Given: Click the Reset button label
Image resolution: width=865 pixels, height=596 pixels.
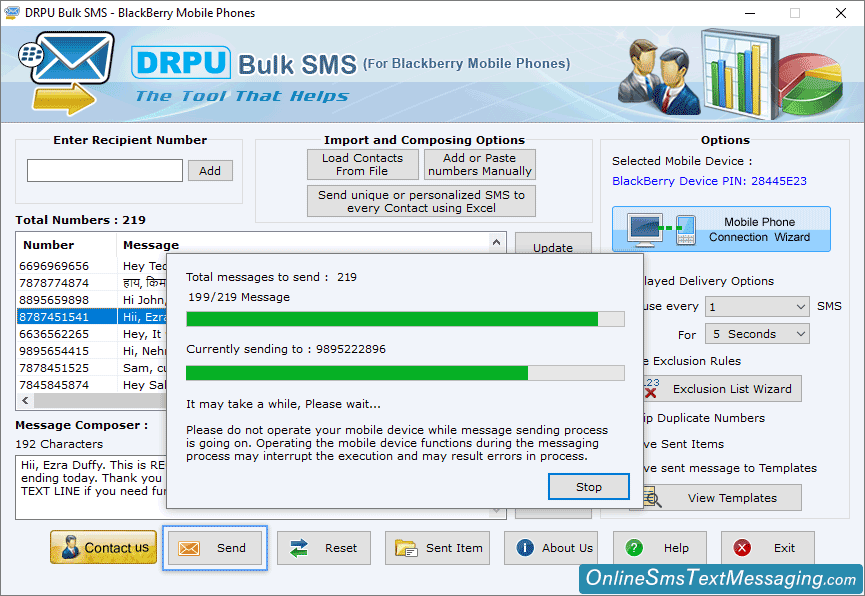Looking at the screenshot, I should pos(341,548).
